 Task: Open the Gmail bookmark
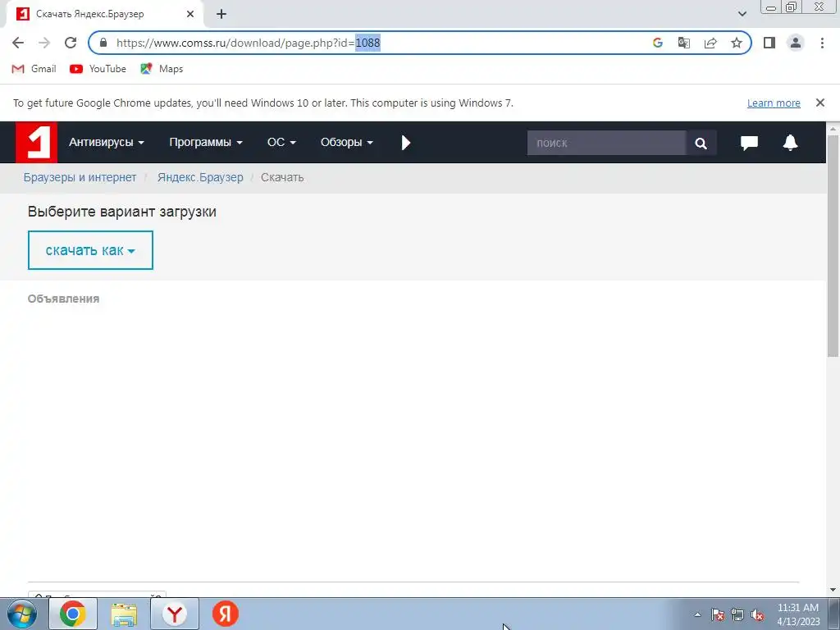point(34,69)
